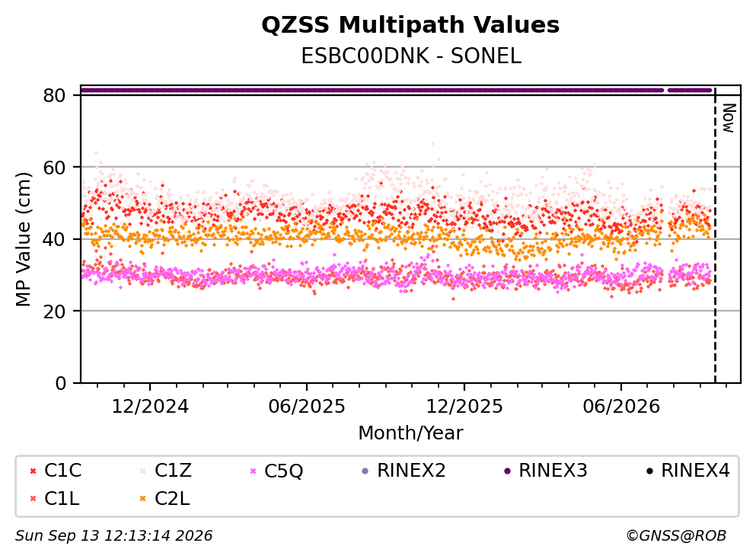The width and height of the screenshot is (756, 559).
Task: Click the 06/2026 x-axis tick label
Action: pyautogui.click(x=621, y=407)
